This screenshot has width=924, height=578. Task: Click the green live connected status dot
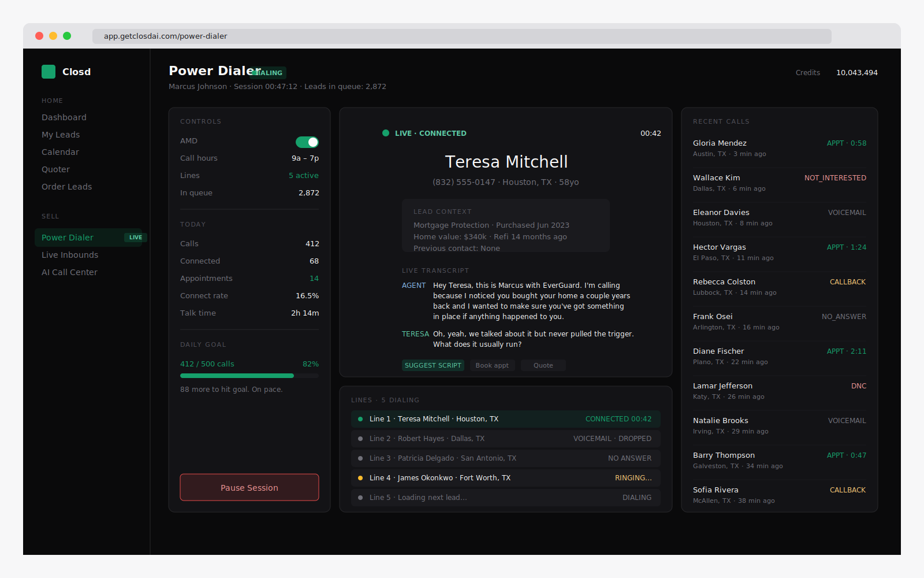point(386,133)
